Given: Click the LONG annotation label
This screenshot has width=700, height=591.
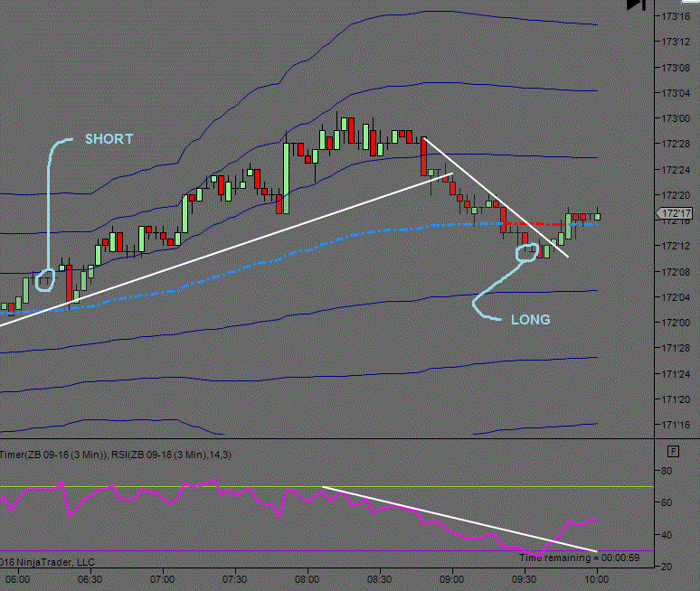Looking at the screenshot, I should pyautogui.click(x=530, y=320).
